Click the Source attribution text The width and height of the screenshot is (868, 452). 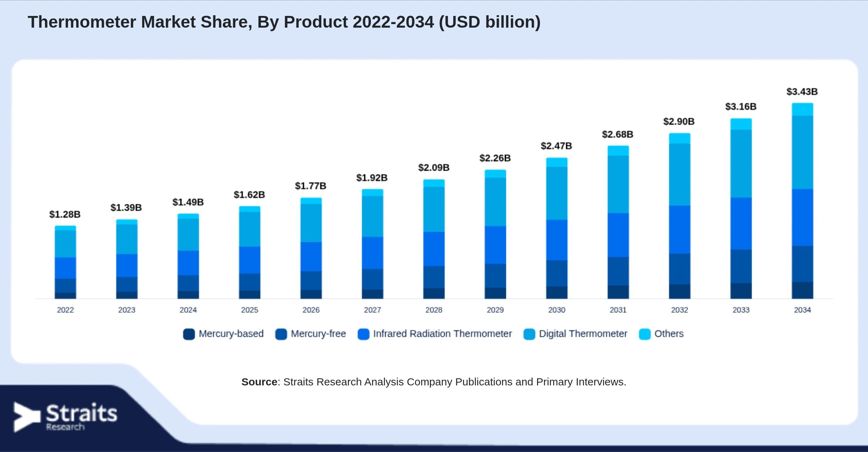[x=434, y=382]
